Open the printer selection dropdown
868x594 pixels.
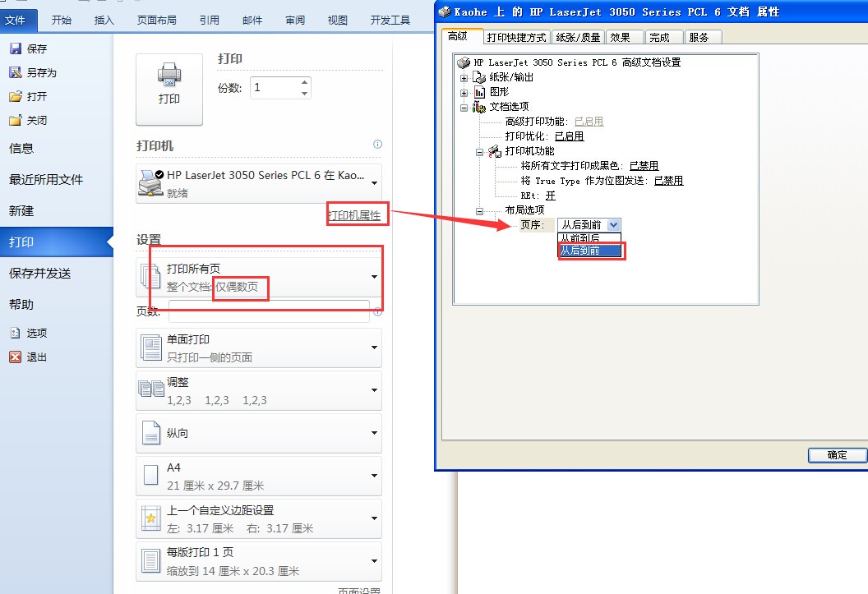(x=375, y=183)
